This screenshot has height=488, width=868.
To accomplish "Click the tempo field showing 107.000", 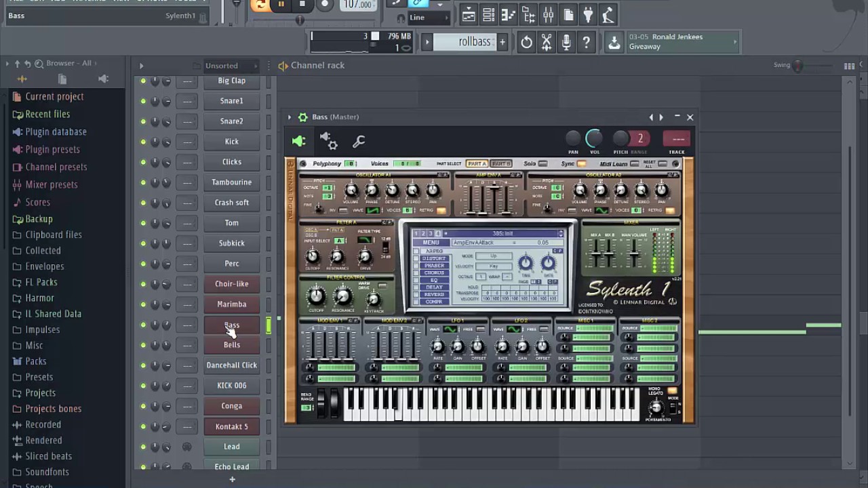I will click(357, 5).
